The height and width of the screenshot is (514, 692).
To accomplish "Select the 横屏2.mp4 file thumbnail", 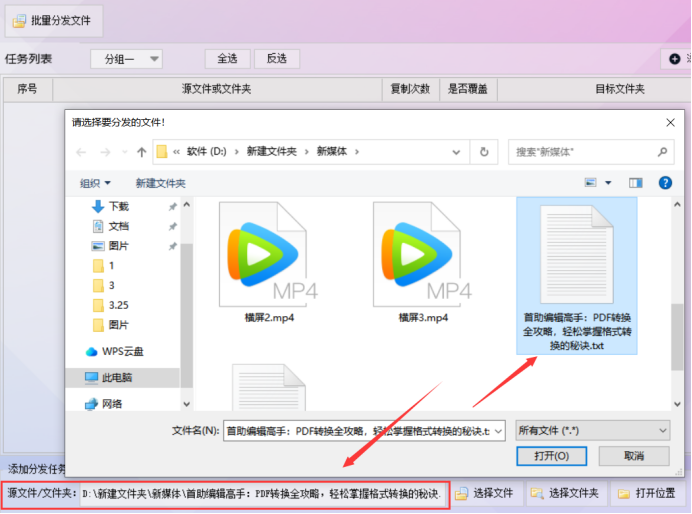I will click(269, 262).
